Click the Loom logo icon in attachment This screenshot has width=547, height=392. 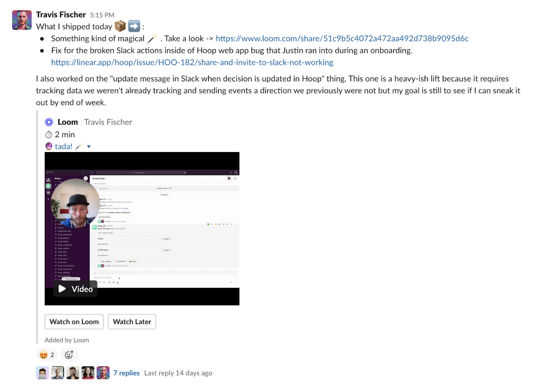click(x=49, y=122)
